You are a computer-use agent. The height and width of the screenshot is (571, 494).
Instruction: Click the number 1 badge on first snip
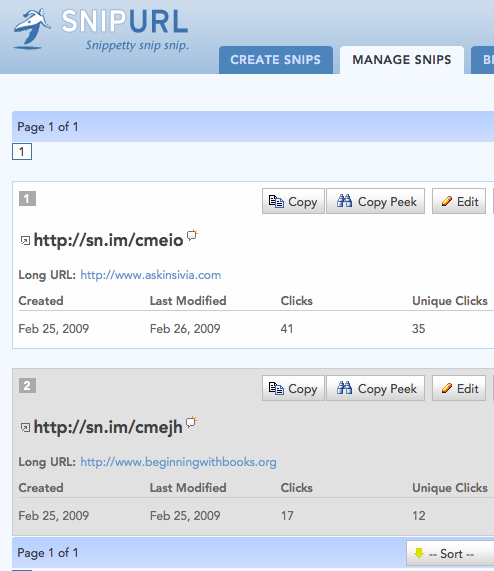27,199
